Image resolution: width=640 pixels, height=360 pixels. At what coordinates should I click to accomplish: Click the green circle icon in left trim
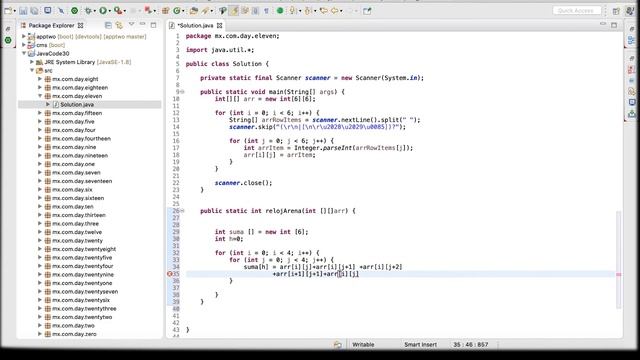click(x=8, y=40)
